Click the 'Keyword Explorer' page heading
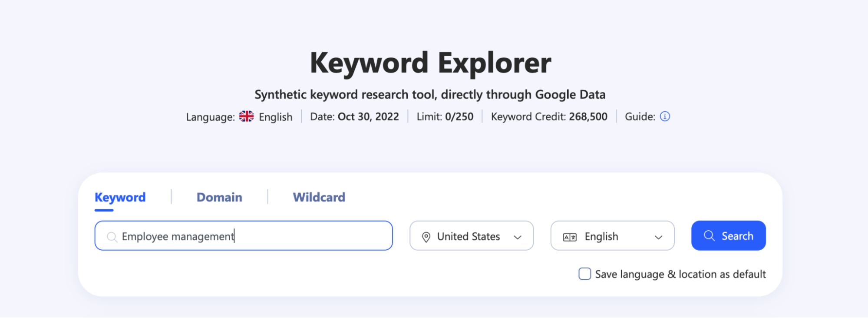 430,63
